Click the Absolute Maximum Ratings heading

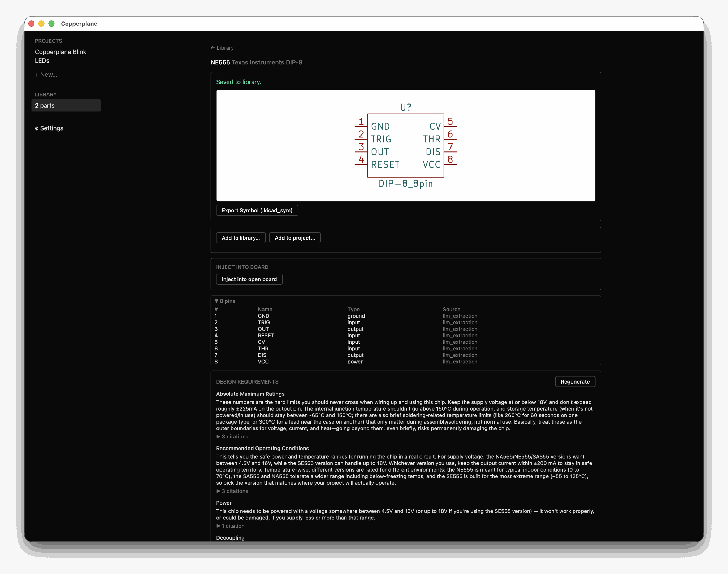(250, 394)
